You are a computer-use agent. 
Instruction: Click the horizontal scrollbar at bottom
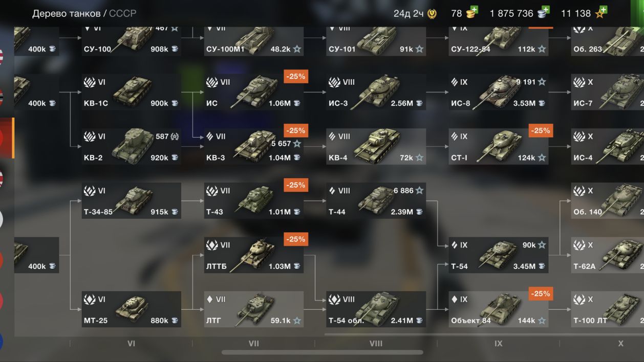click(322, 352)
